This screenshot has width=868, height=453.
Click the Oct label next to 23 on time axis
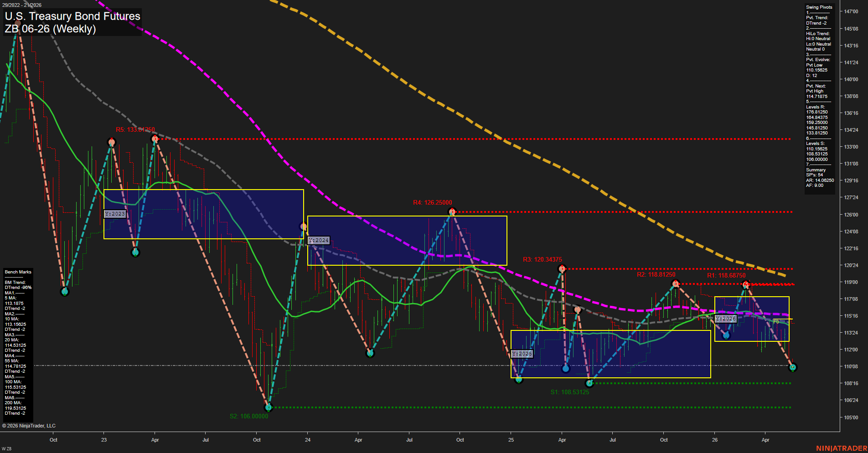click(x=53, y=440)
